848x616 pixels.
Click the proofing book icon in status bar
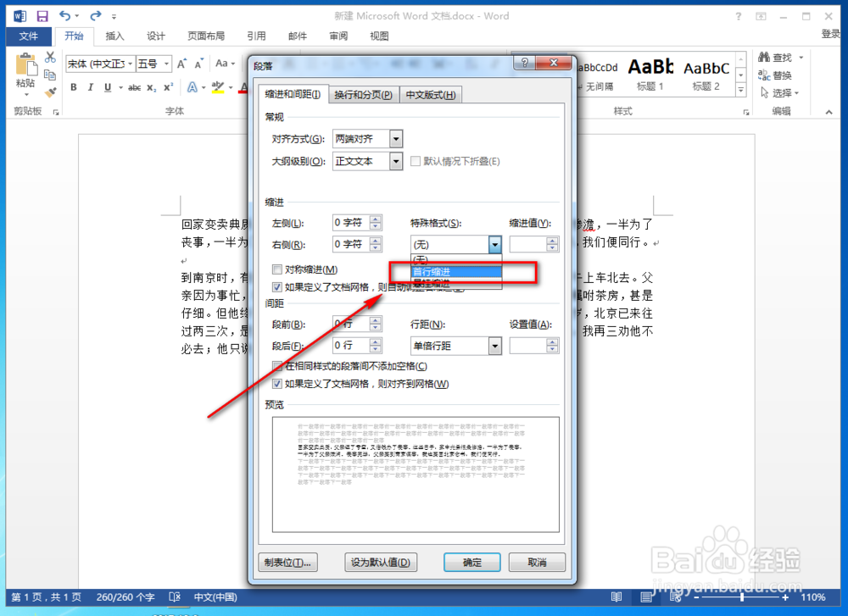coord(174,597)
